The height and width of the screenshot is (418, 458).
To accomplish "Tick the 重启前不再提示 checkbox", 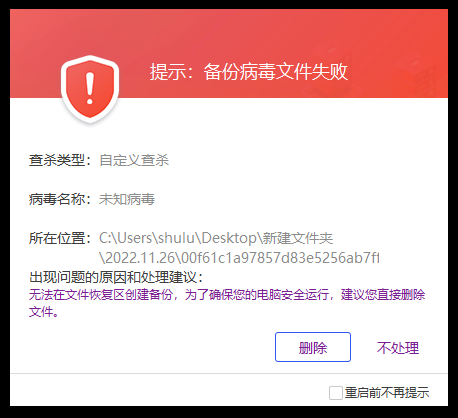I will tap(335, 393).
